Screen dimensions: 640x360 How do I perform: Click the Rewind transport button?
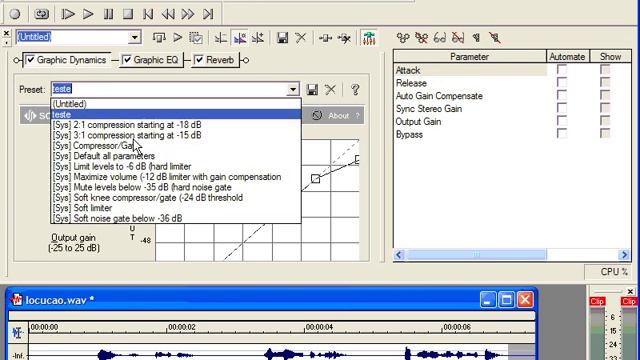(168, 14)
